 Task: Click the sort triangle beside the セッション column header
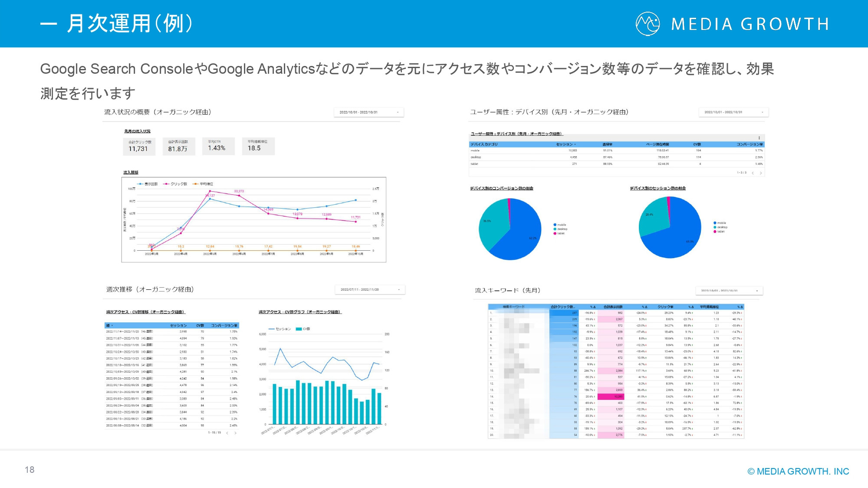pos(575,144)
